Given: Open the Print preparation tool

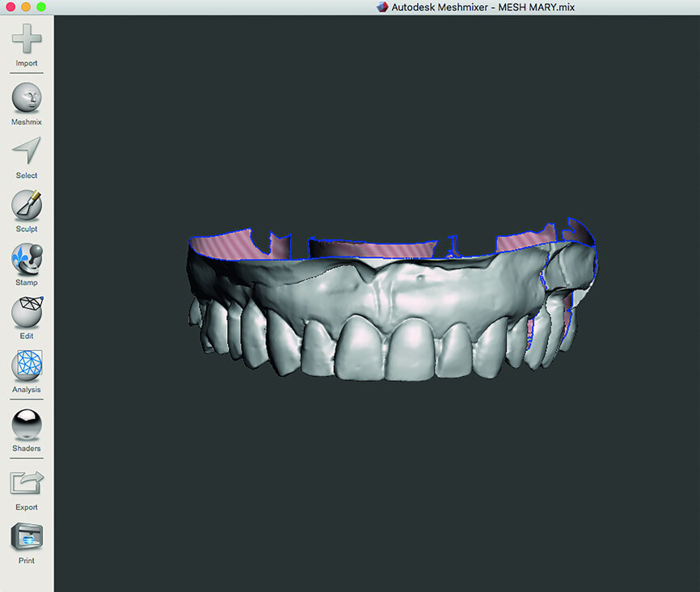Looking at the screenshot, I should [26, 536].
